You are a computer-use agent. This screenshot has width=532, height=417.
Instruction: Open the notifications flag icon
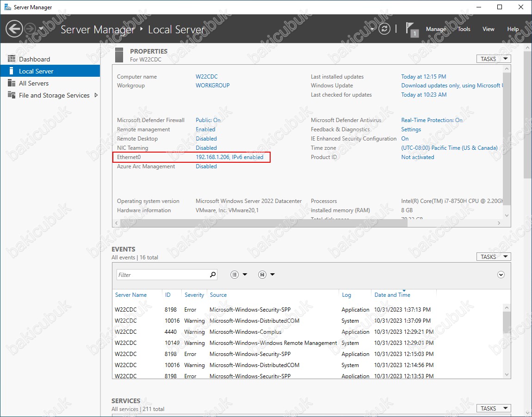tap(412, 30)
